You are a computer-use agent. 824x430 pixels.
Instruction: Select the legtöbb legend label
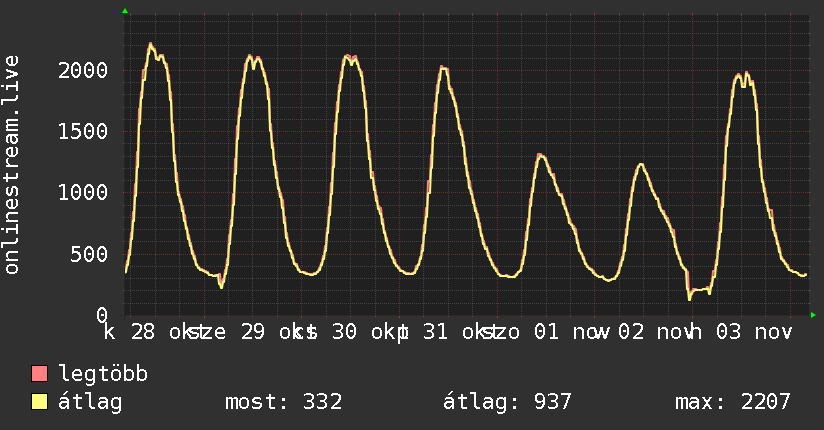pyautogui.click(x=104, y=375)
